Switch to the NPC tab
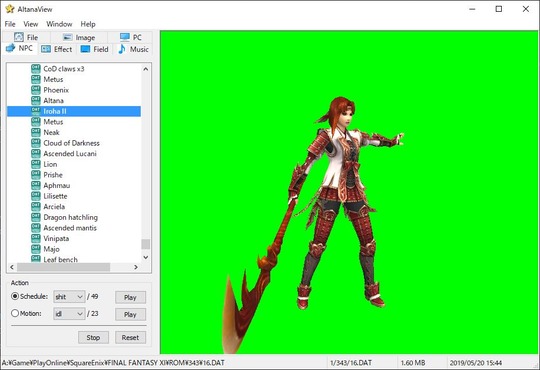The width and height of the screenshot is (540, 370). (x=19, y=48)
